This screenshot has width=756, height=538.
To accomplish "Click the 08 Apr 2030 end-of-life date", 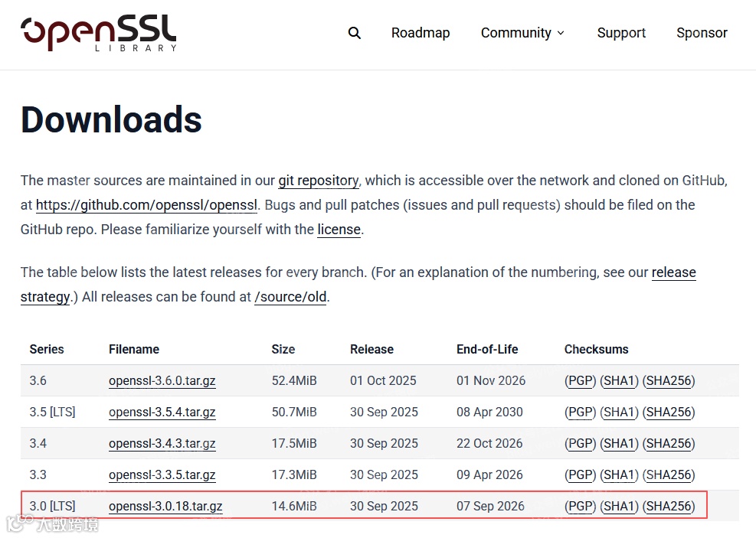I will (489, 412).
